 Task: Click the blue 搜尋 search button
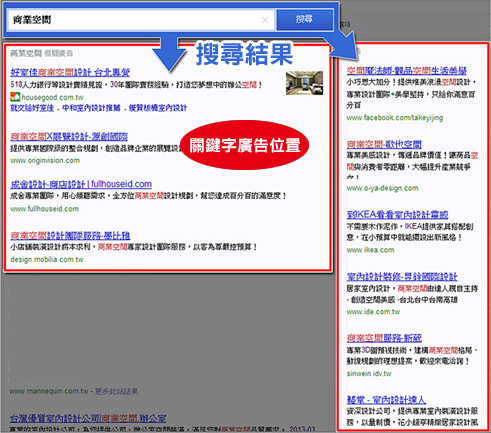pos(305,19)
